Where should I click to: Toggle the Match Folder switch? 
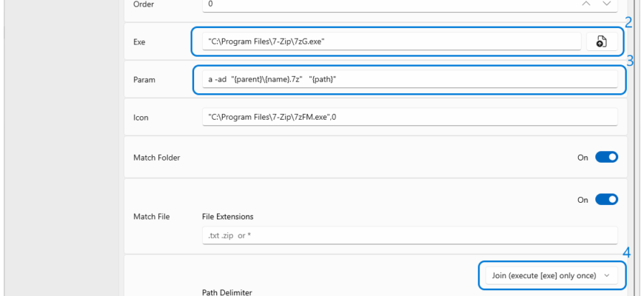click(x=607, y=157)
